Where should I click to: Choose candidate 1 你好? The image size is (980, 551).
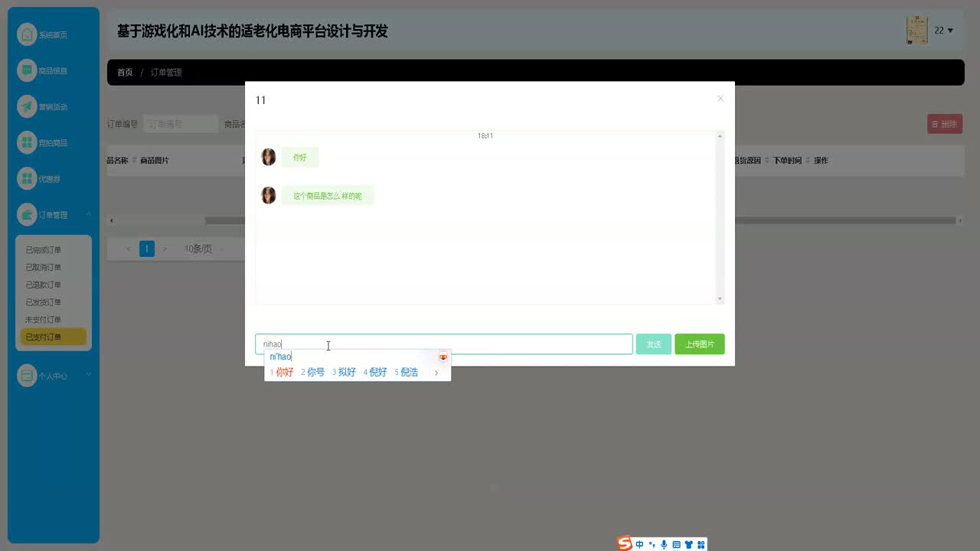(282, 372)
